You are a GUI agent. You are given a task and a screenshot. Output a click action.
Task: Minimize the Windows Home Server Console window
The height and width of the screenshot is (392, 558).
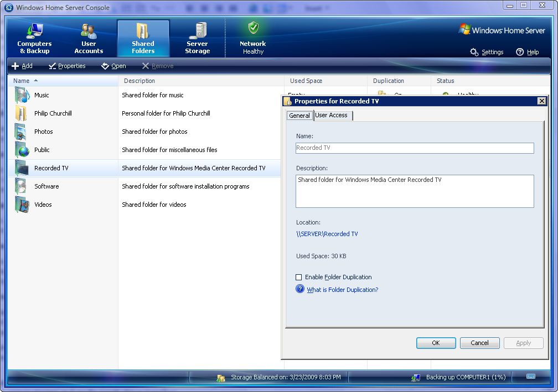point(510,6)
